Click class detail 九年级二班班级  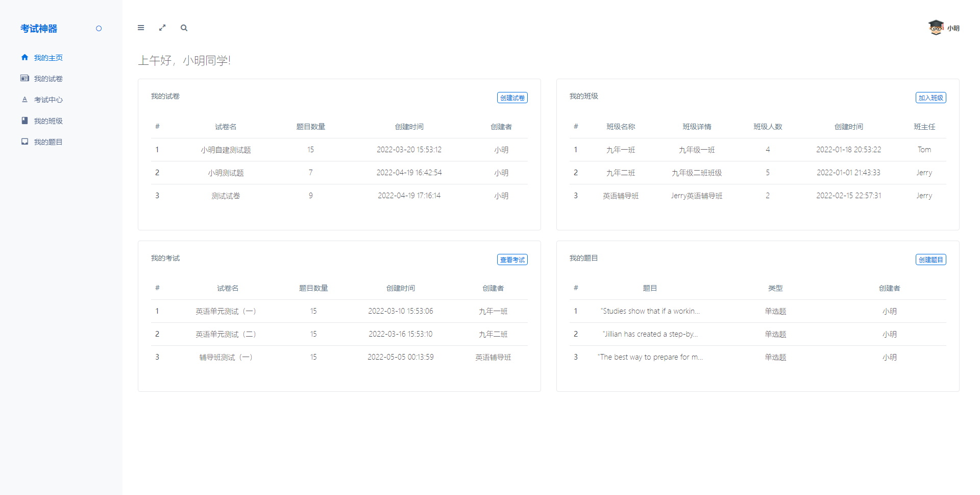tap(697, 173)
